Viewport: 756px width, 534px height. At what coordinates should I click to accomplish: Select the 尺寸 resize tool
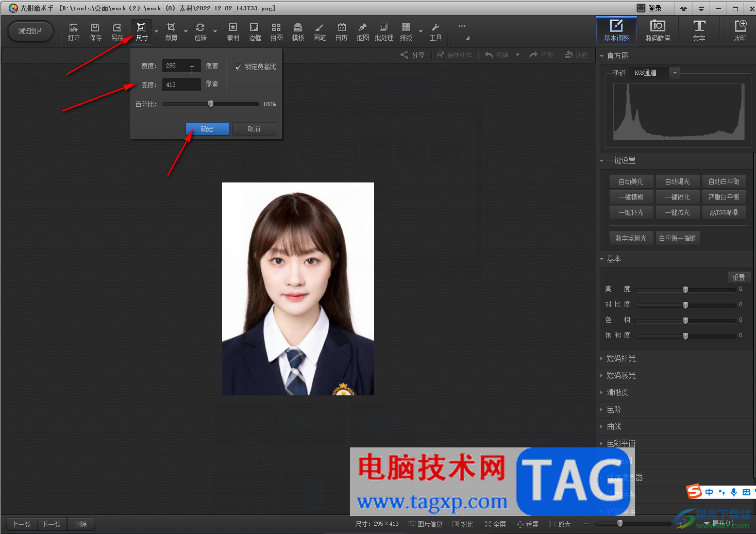pos(142,31)
